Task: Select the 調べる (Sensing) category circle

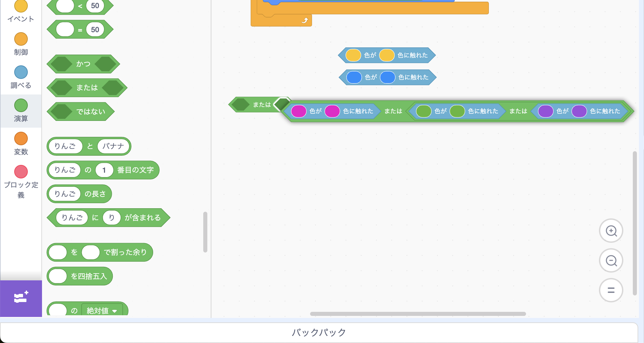Action: click(x=21, y=72)
